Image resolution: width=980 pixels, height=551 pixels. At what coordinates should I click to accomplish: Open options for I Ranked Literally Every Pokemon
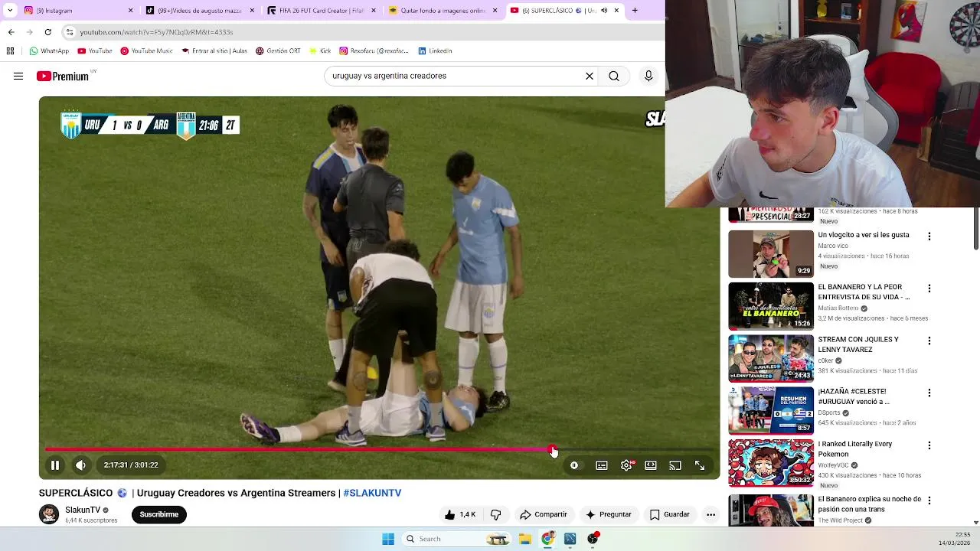click(929, 445)
